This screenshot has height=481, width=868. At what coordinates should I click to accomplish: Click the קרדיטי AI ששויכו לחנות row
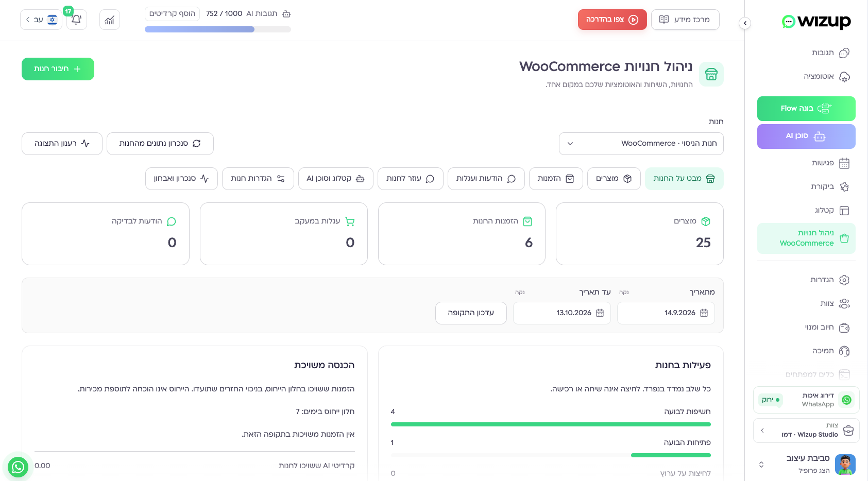click(195, 466)
